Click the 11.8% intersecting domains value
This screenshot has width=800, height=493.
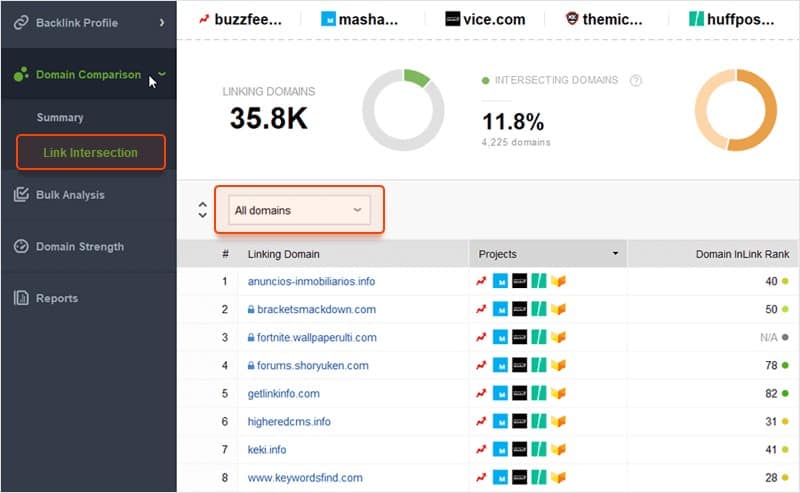513,122
